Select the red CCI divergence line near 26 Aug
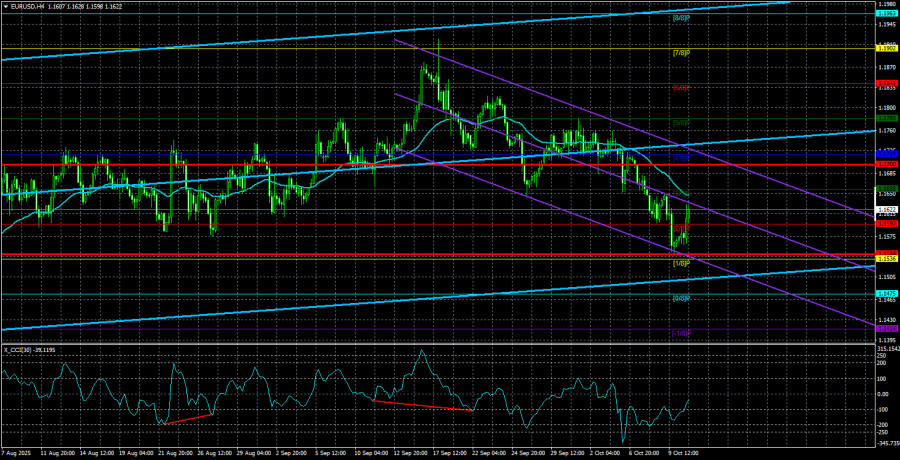 (x=188, y=418)
